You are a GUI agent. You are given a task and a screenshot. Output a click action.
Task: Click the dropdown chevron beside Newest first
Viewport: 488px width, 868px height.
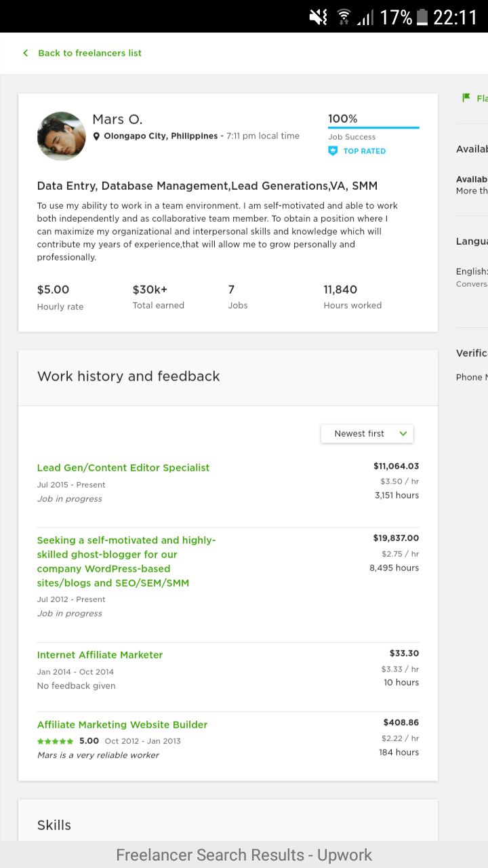(403, 433)
